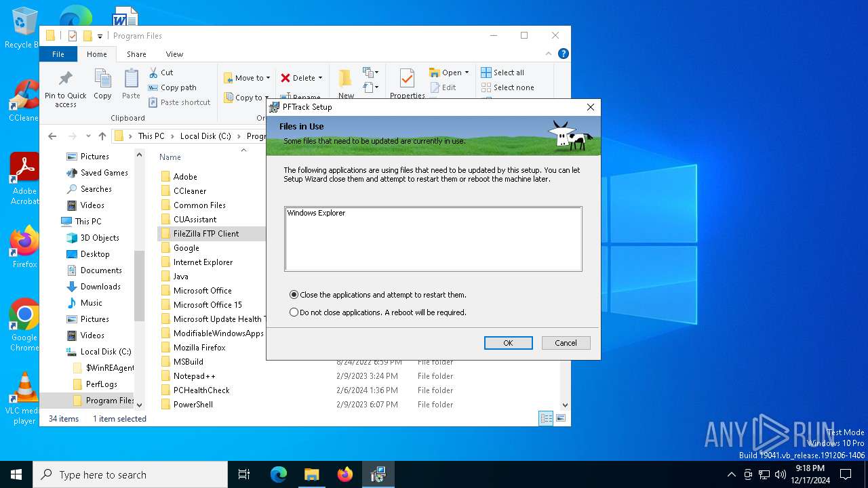Select the Common Files folder
The width and height of the screenshot is (868, 488).
(199, 205)
